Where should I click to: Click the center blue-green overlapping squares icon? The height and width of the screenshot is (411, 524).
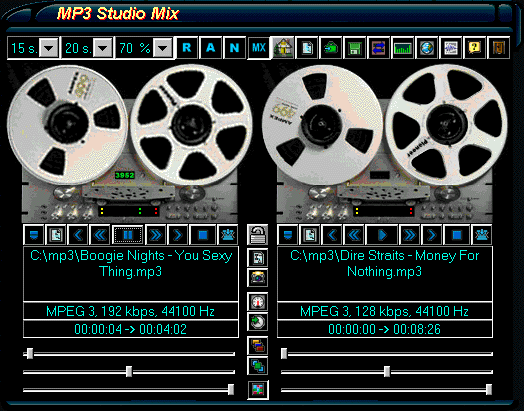pyautogui.click(x=258, y=366)
